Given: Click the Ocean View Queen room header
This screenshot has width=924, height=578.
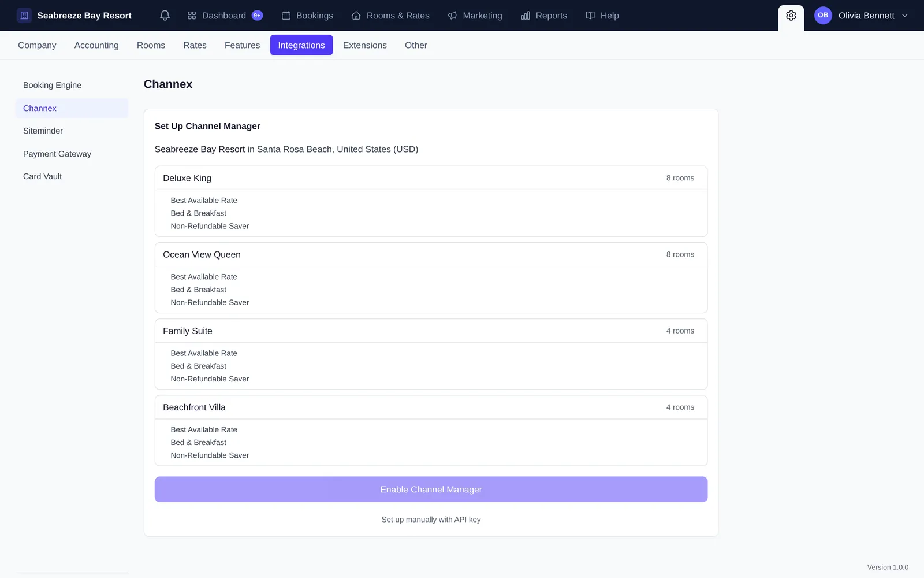Looking at the screenshot, I should pyautogui.click(x=431, y=254).
